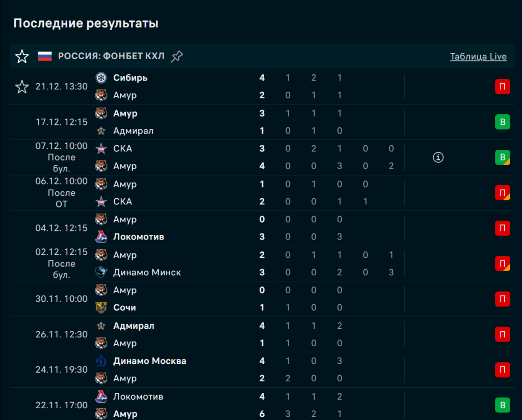Click the info icon on the СКА–Амур match
522x420 pixels.
tap(438, 157)
